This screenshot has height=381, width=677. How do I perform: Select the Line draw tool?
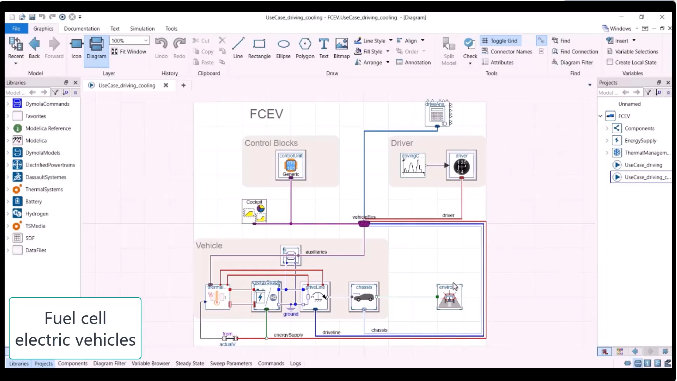238,48
